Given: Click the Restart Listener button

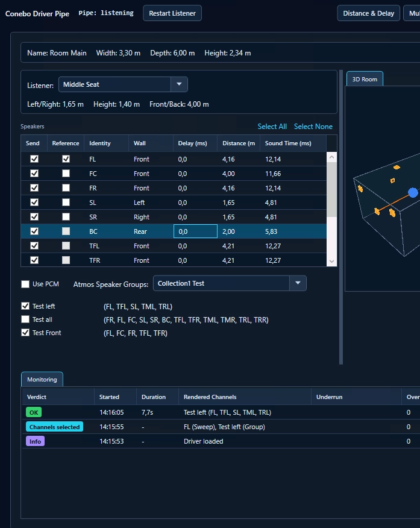Looking at the screenshot, I should (172, 13).
